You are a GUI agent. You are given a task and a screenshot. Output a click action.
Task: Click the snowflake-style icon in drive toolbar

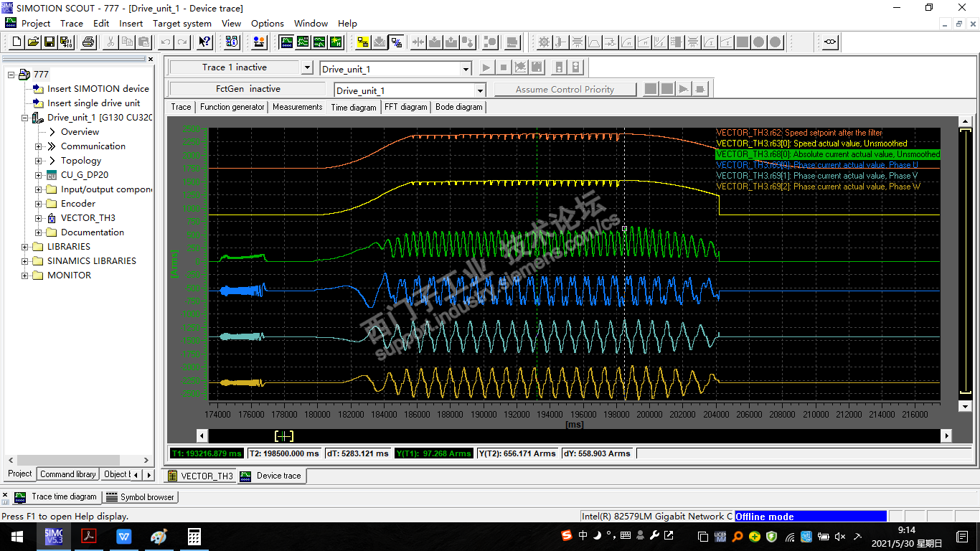click(x=545, y=42)
